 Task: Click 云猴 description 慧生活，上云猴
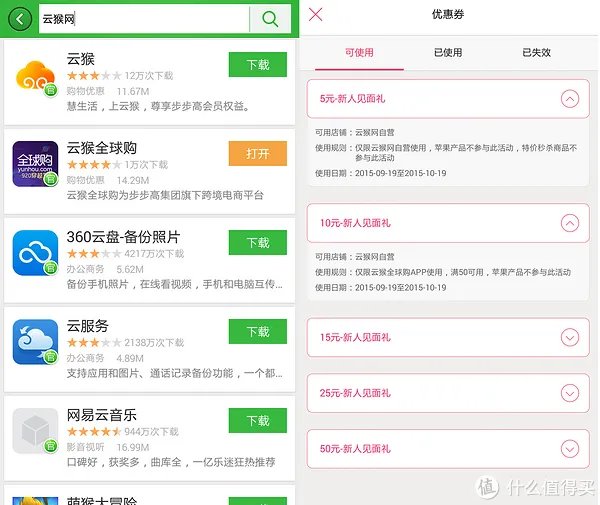pyautogui.click(x=158, y=106)
